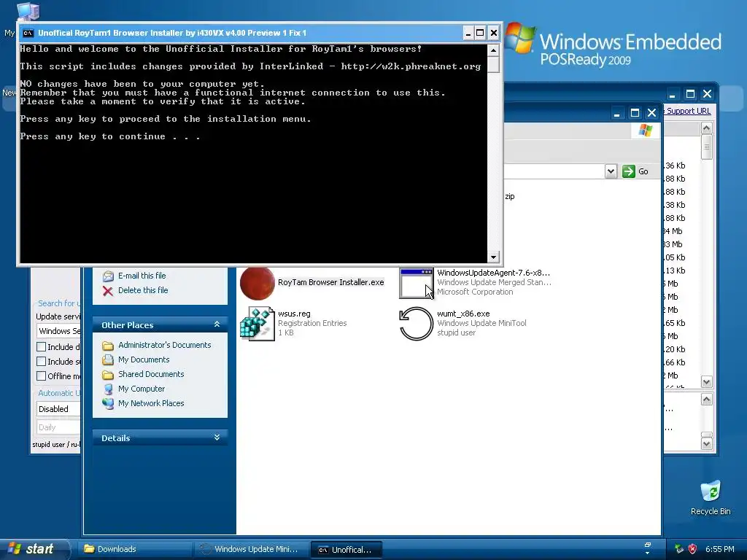Open My Network Places link

[151, 403]
